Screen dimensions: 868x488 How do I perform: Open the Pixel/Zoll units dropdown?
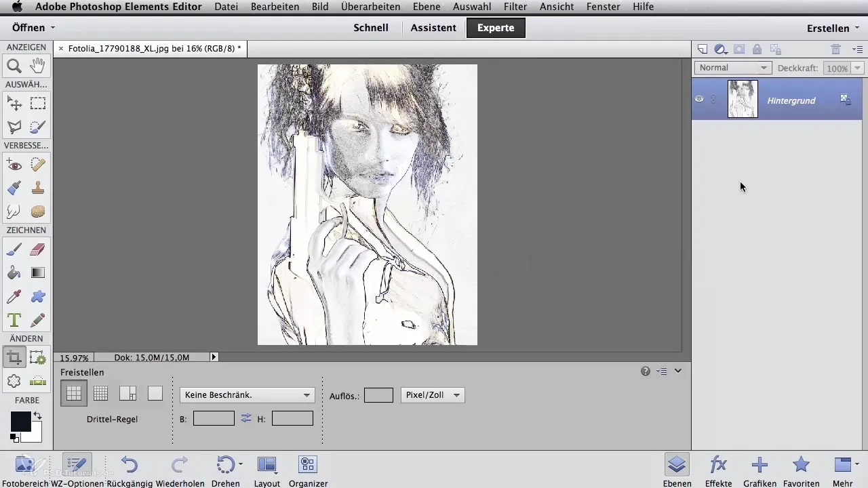point(433,395)
